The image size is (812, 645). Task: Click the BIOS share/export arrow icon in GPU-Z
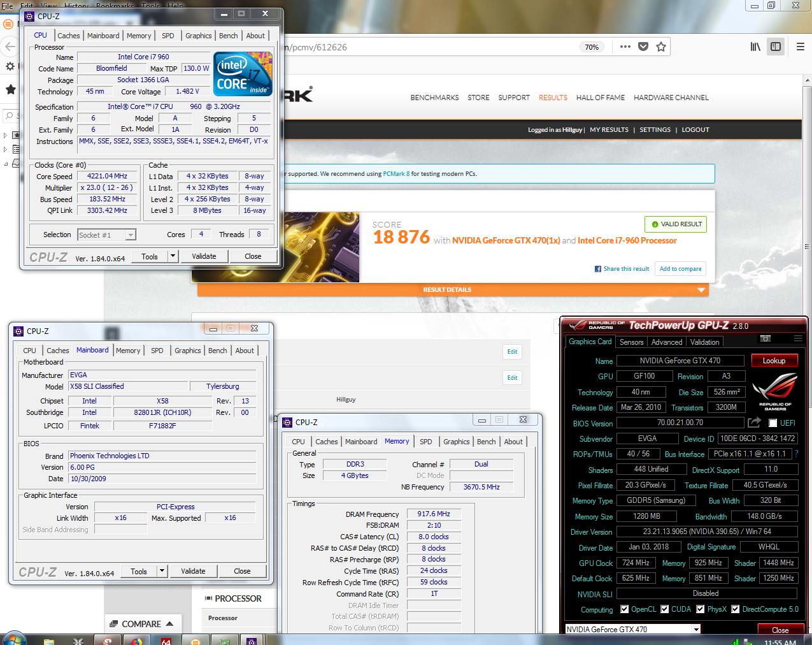(755, 423)
